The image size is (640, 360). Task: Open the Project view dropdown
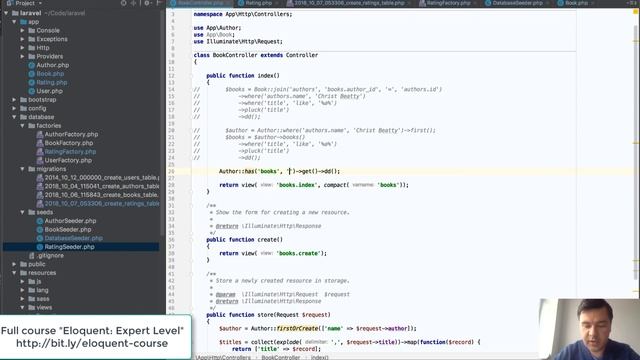coord(24,3)
